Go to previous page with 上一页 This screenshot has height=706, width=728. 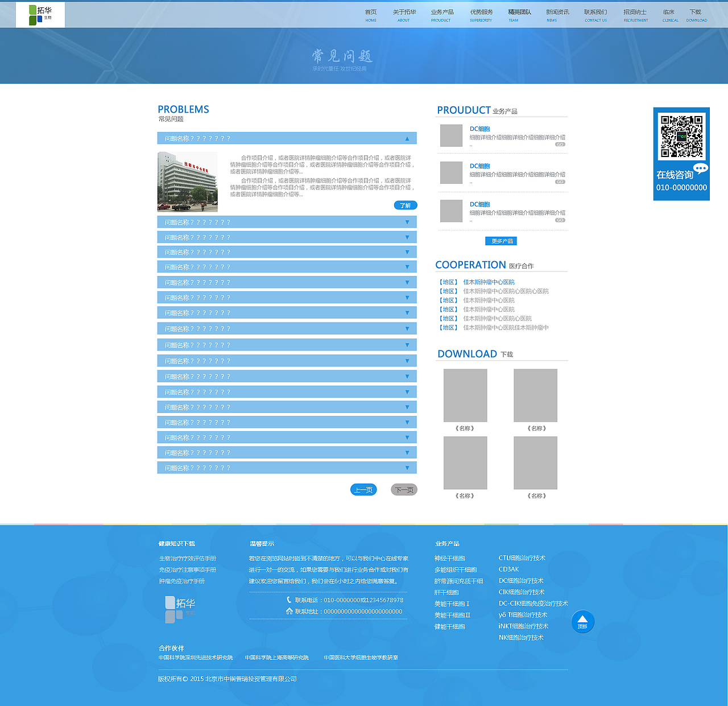click(363, 490)
